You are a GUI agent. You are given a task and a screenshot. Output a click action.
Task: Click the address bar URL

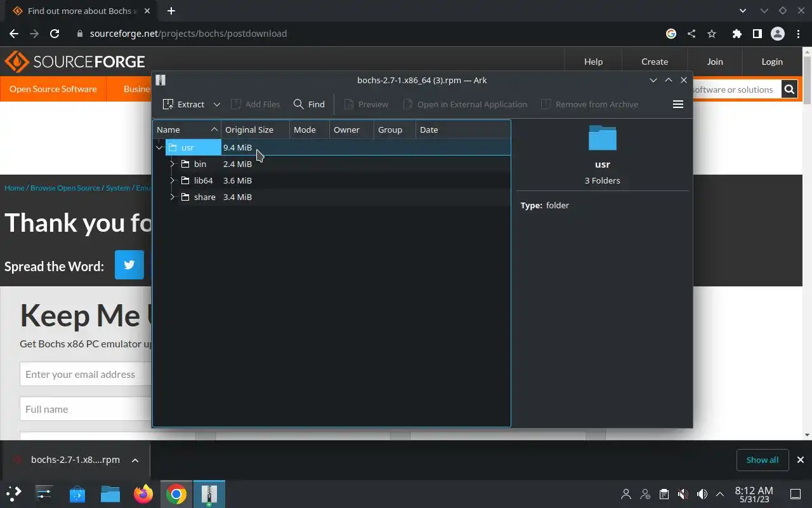(188, 34)
